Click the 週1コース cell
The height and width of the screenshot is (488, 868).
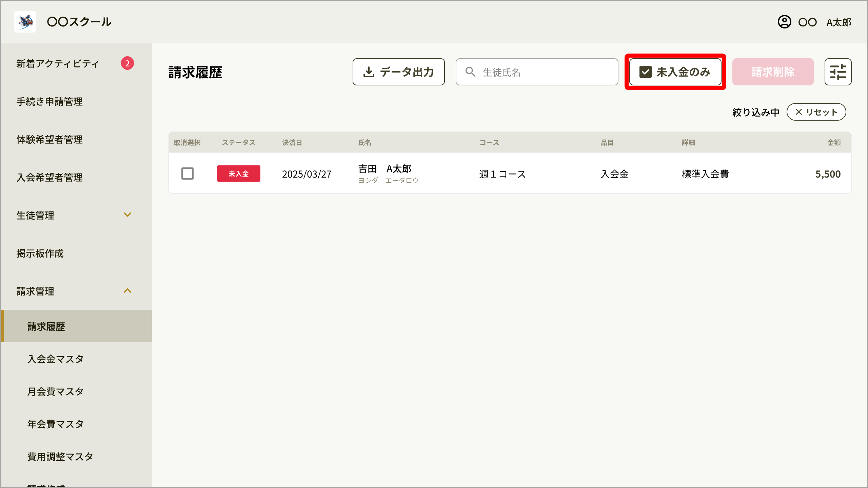[502, 174]
